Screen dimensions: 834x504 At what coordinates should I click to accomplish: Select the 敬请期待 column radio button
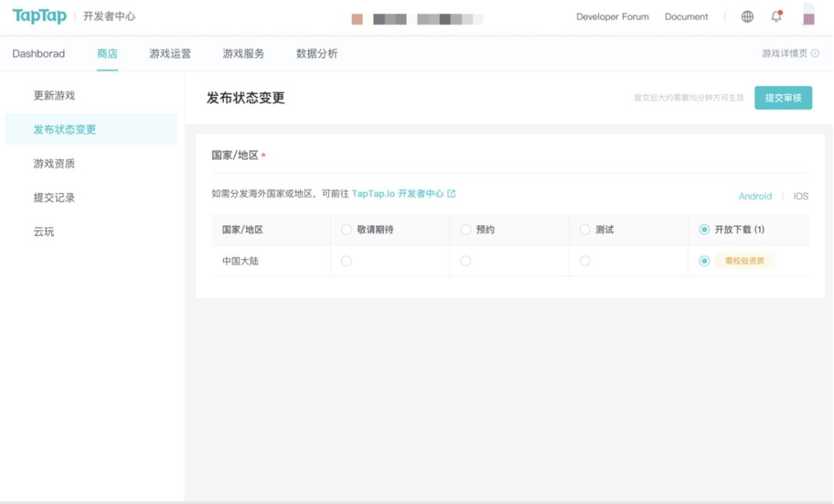click(346, 230)
